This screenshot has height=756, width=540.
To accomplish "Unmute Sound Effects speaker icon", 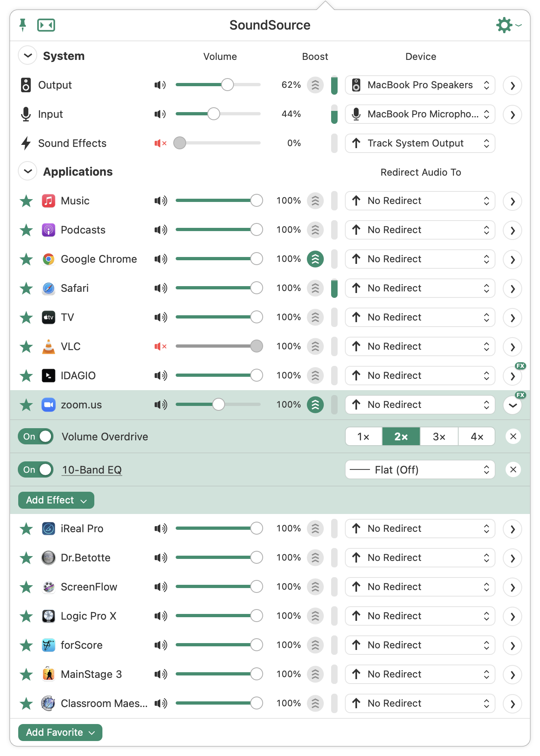I will coord(160,143).
